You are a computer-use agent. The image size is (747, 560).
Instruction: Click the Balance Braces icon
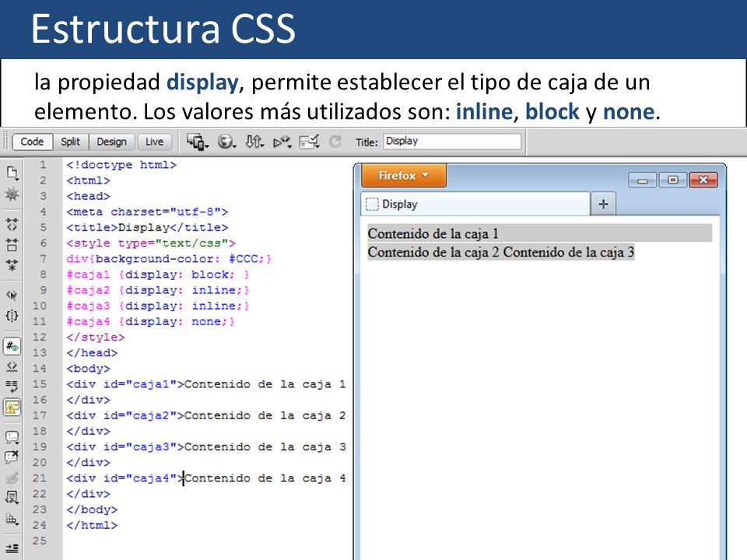[12, 316]
